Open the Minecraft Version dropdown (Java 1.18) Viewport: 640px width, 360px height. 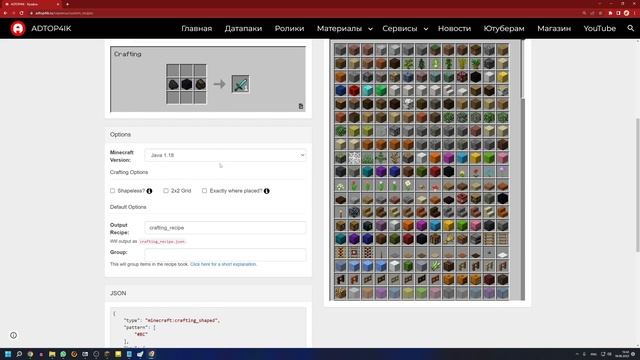(225, 155)
